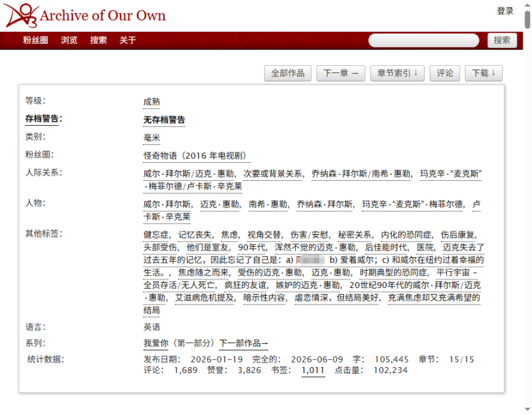Open the 南希·惠勒 character tag
The height and width of the screenshot is (415, 532).
268,204
